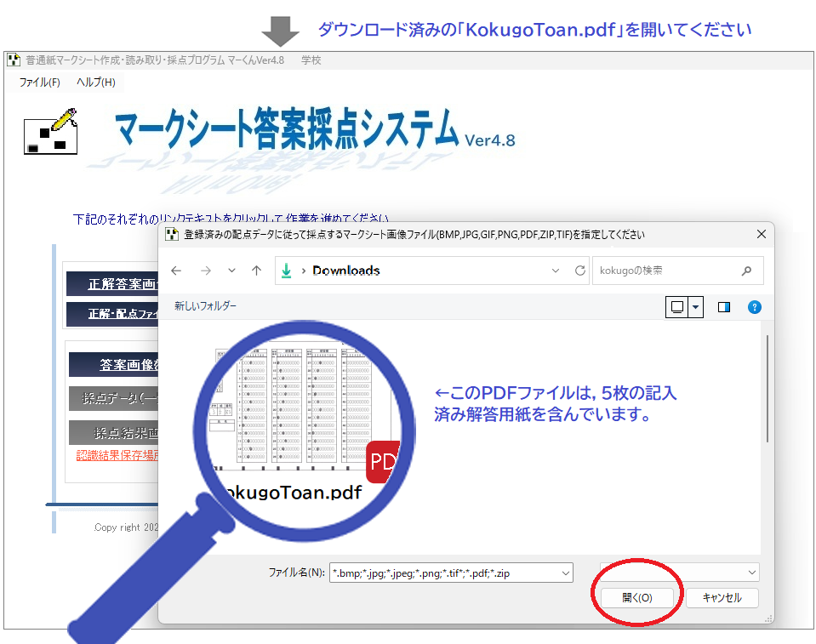Screen dimensions: 816x644
Task: Open the ファイル(F) menu
Action: (39, 83)
